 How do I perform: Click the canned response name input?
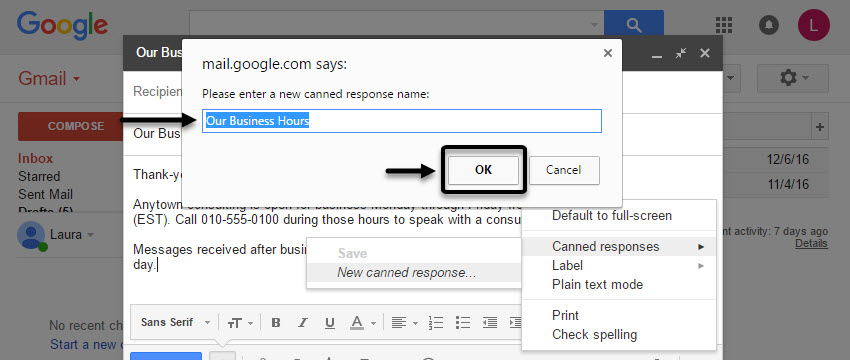point(402,121)
